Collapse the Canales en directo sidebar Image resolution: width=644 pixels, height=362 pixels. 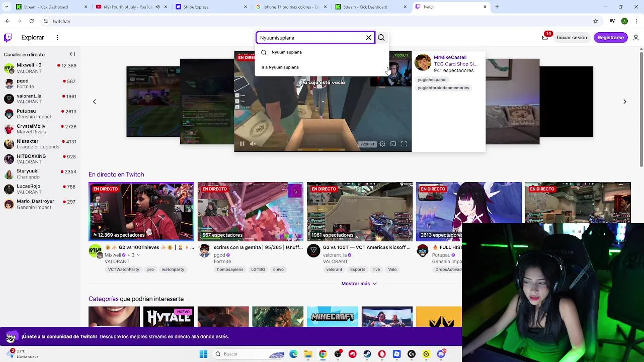pos(72,54)
